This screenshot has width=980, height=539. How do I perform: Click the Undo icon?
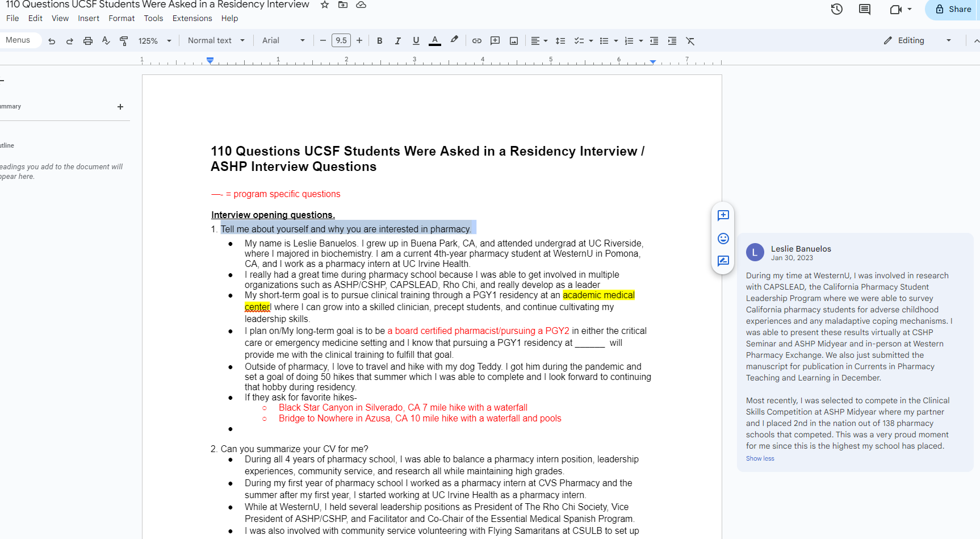52,41
